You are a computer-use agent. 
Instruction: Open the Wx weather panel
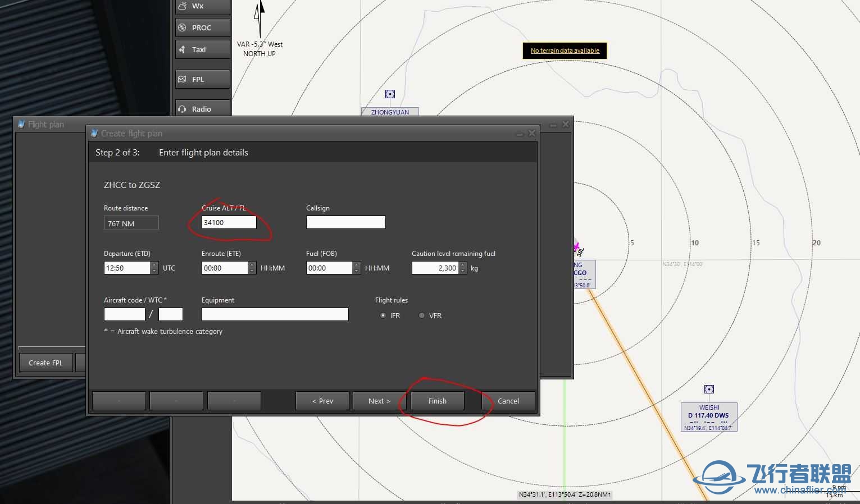[202, 6]
